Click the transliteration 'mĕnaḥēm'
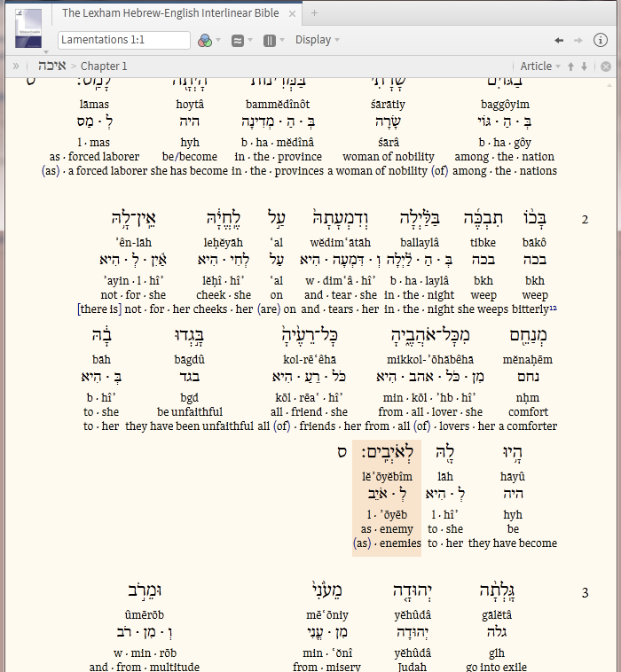The height and width of the screenshot is (672, 621). [528, 360]
